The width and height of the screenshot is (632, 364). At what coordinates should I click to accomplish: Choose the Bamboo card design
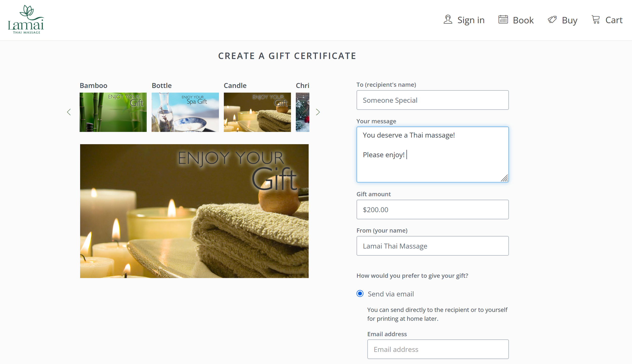pos(113,112)
